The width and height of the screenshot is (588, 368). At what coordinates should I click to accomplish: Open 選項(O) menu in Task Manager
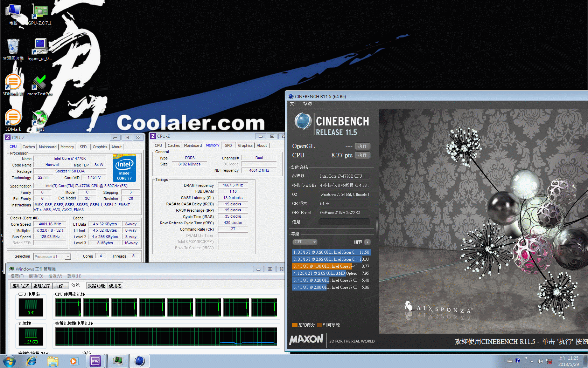pyautogui.click(x=36, y=276)
